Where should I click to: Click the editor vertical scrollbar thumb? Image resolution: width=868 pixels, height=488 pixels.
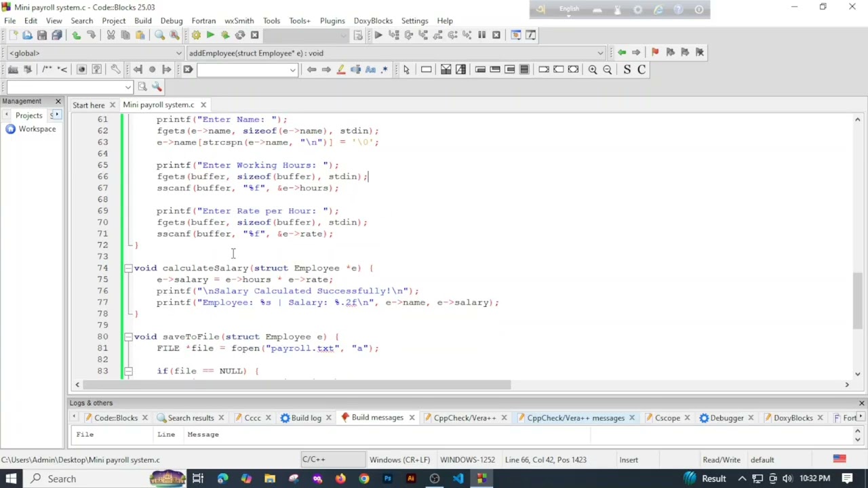click(857, 300)
